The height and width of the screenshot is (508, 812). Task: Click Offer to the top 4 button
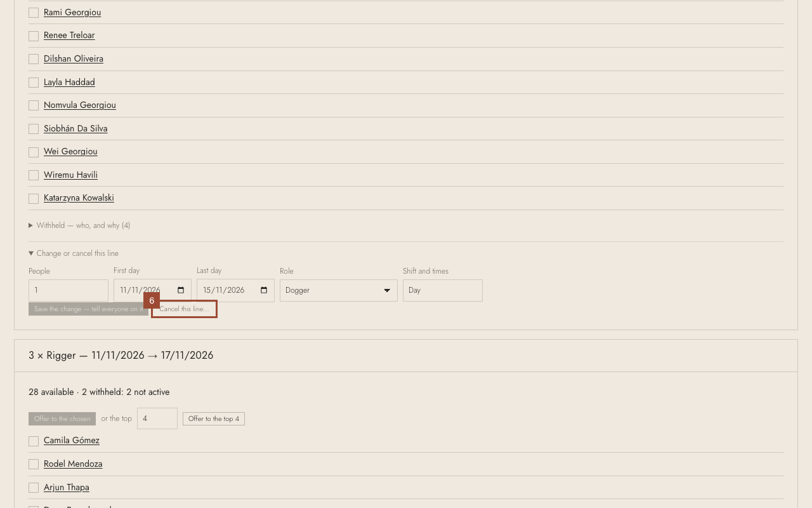[x=214, y=419]
